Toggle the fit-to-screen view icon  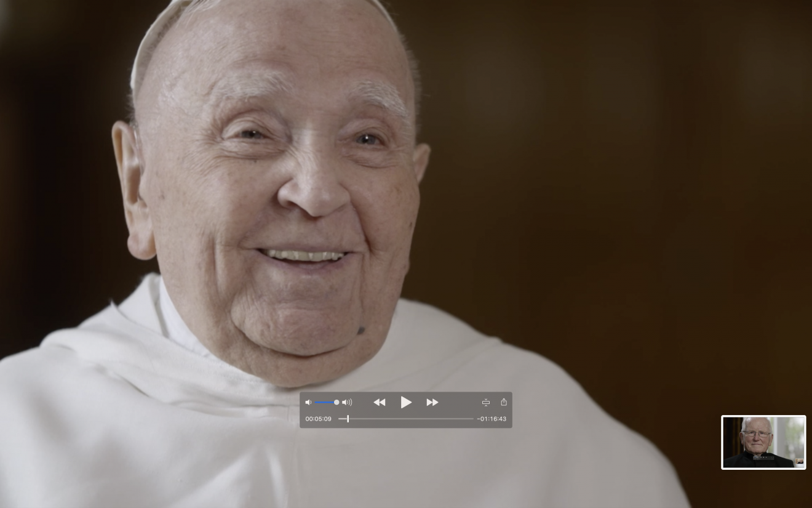click(x=486, y=402)
